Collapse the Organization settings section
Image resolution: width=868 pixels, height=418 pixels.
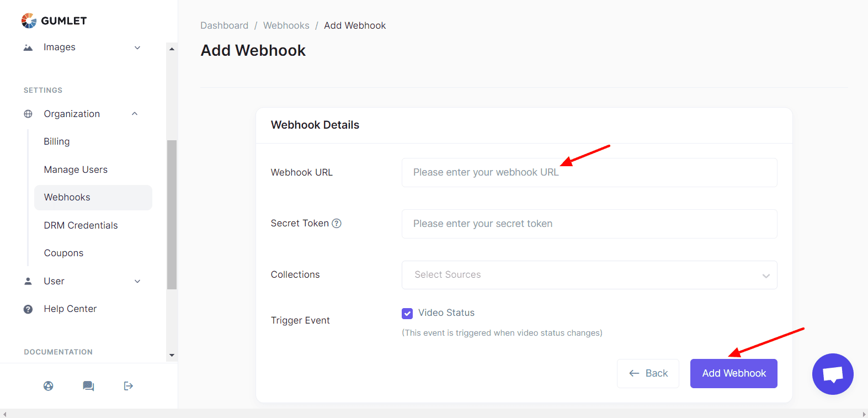coord(135,114)
